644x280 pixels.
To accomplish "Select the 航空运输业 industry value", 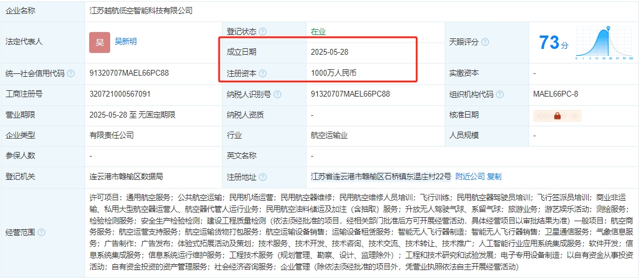I will click(329, 135).
